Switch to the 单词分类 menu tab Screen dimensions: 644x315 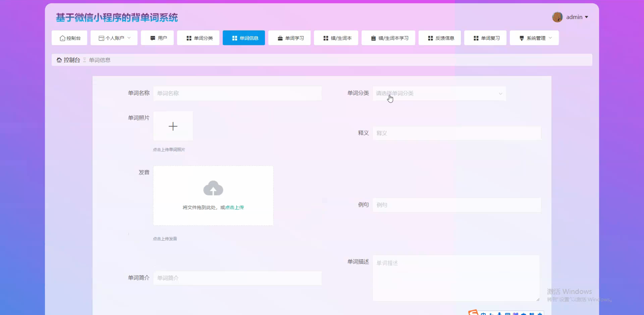point(198,38)
